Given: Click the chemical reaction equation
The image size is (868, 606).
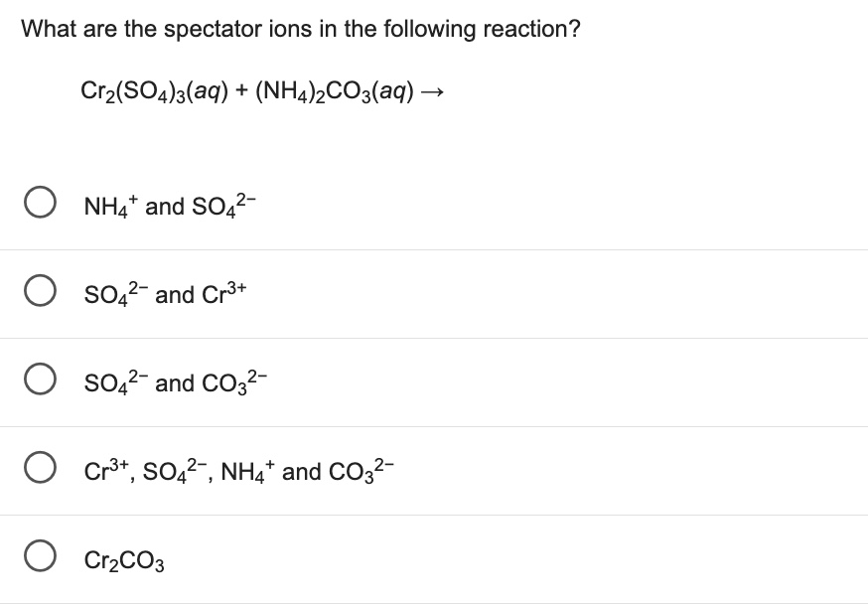Looking at the screenshot, I should [261, 91].
